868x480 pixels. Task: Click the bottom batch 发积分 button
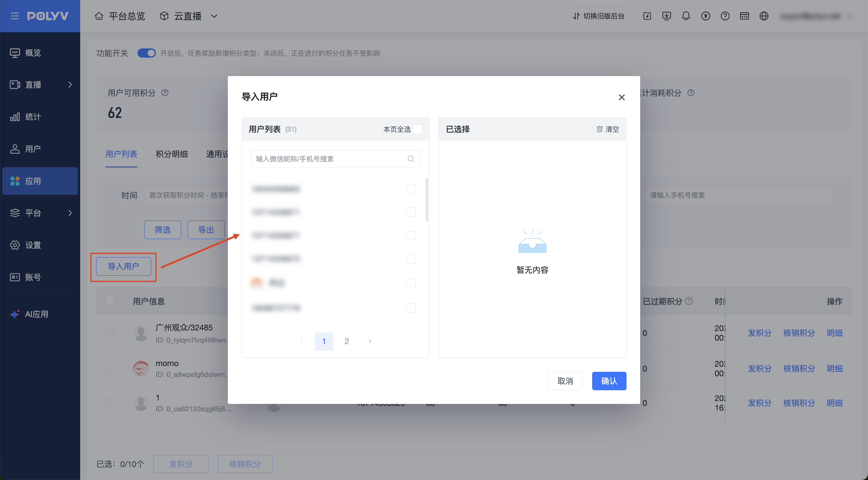click(x=181, y=464)
